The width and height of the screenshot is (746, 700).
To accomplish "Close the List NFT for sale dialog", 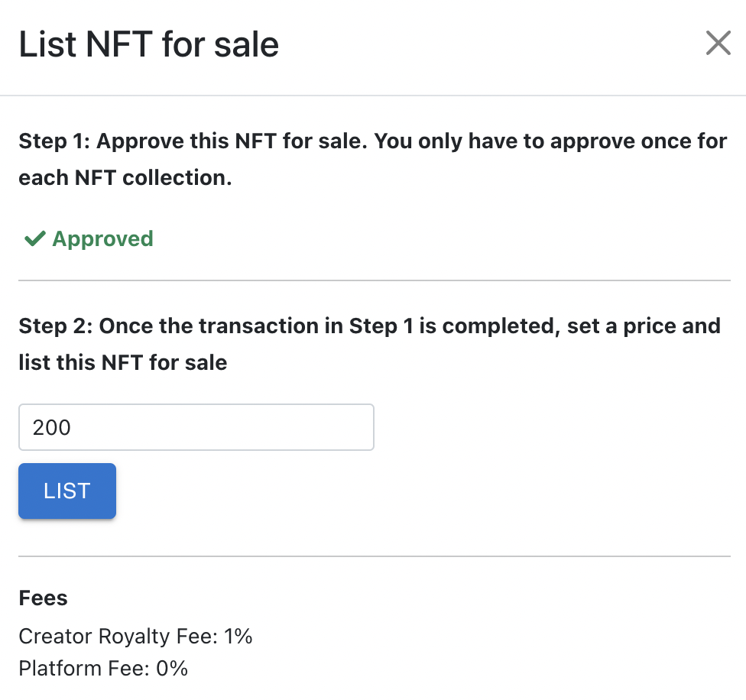I will 718,44.
